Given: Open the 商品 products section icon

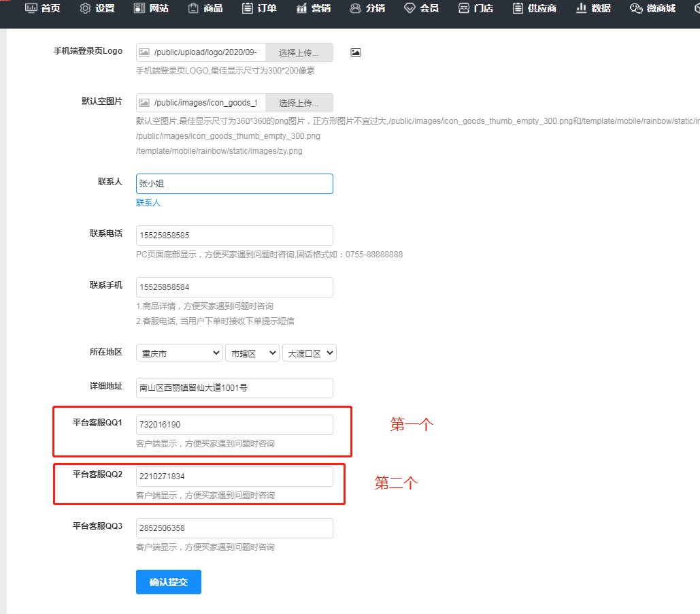Looking at the screenshot, I should pos(193,8).
